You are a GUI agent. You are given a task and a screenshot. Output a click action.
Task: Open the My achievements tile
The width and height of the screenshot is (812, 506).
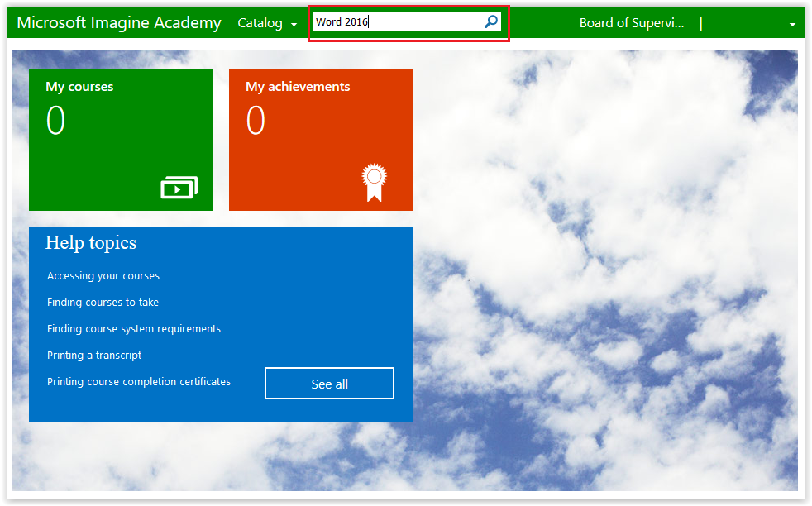321,140
